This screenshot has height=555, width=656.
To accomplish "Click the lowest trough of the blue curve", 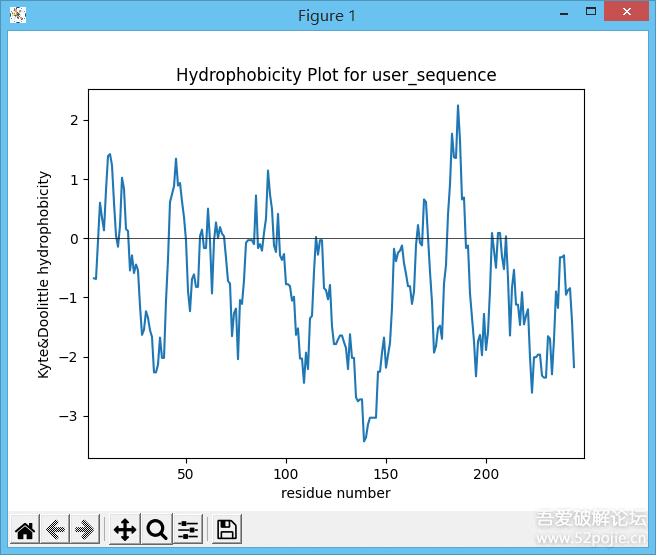I will [364, 441].
